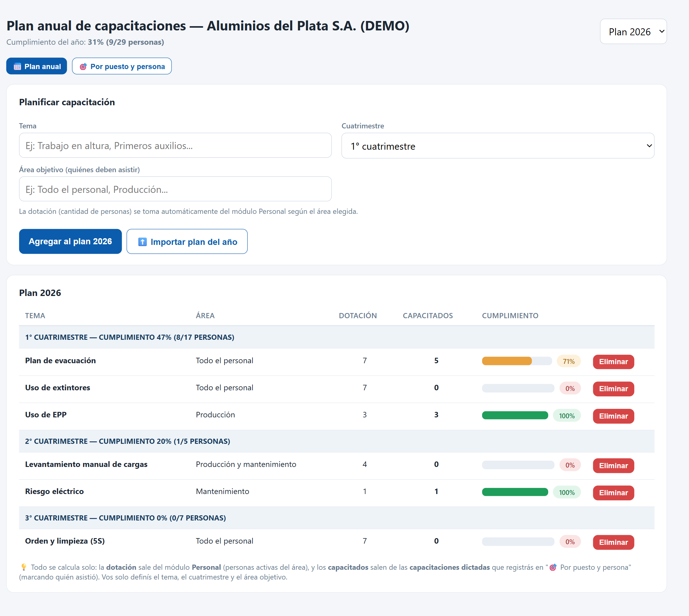This screenshot has height=616, width=689.
Task: Click the 3° CUATRIMESTRE group header
Action: pyautogui.click(x=337, y=518)
